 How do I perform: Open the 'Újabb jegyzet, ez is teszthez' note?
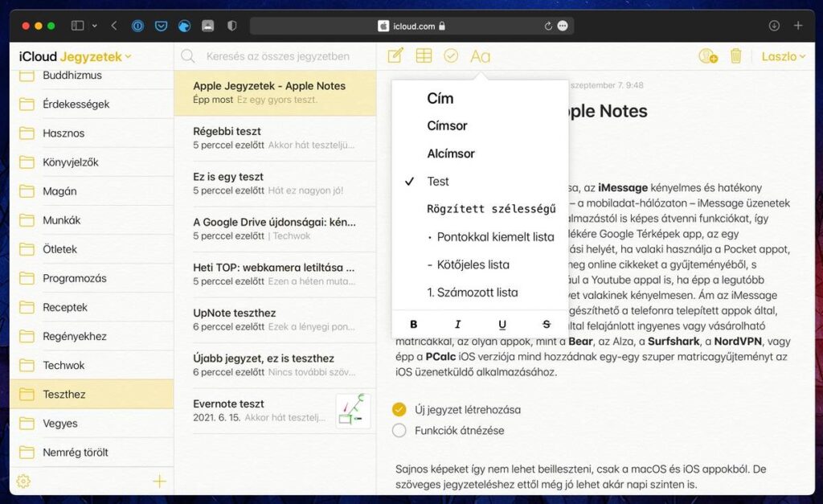(x=275, y=366)
